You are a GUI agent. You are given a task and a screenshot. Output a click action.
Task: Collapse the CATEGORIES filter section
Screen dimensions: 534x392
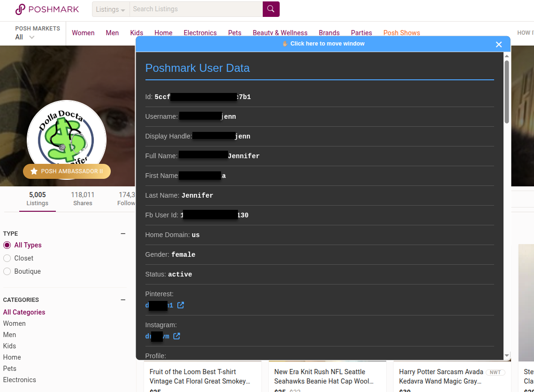tap(123, 300)
